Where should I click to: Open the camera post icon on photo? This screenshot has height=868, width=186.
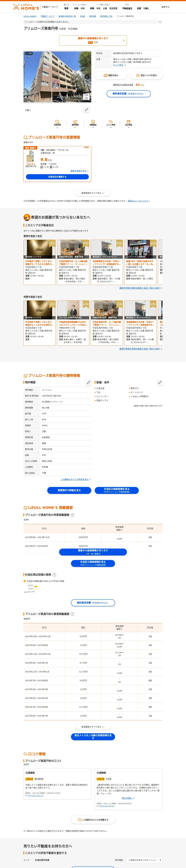coord(86,97)
